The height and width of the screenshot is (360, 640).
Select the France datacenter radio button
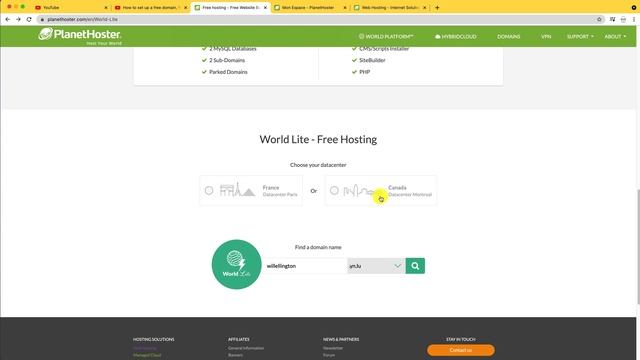209,190
